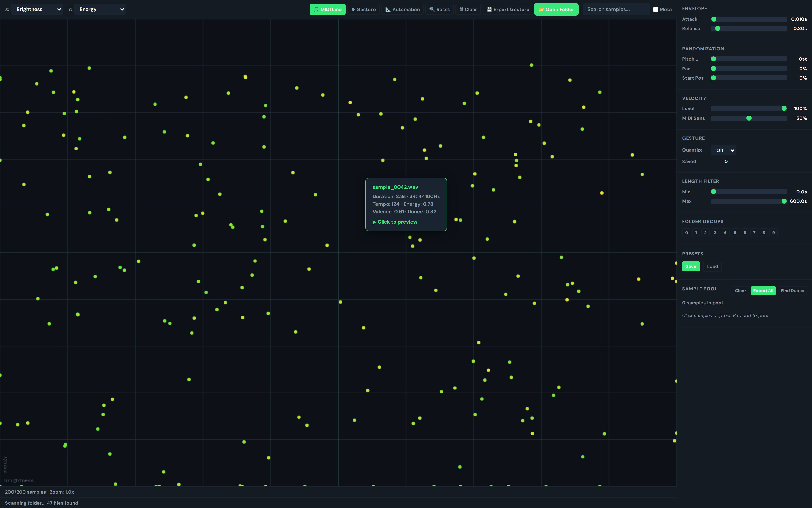Select folder group 7
The width and height of the screenshot is (812, 508).
click(754, 232)
